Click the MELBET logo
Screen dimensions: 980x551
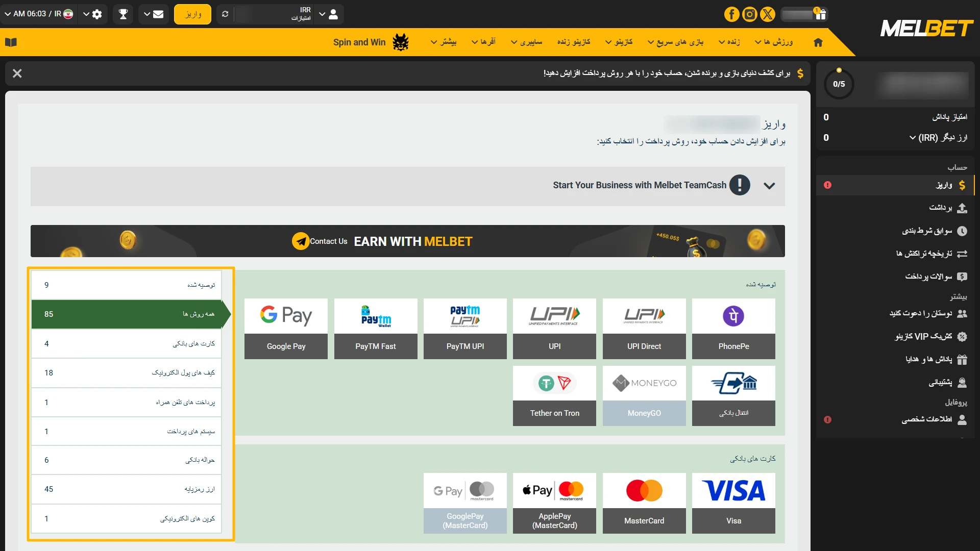[927, 28]
